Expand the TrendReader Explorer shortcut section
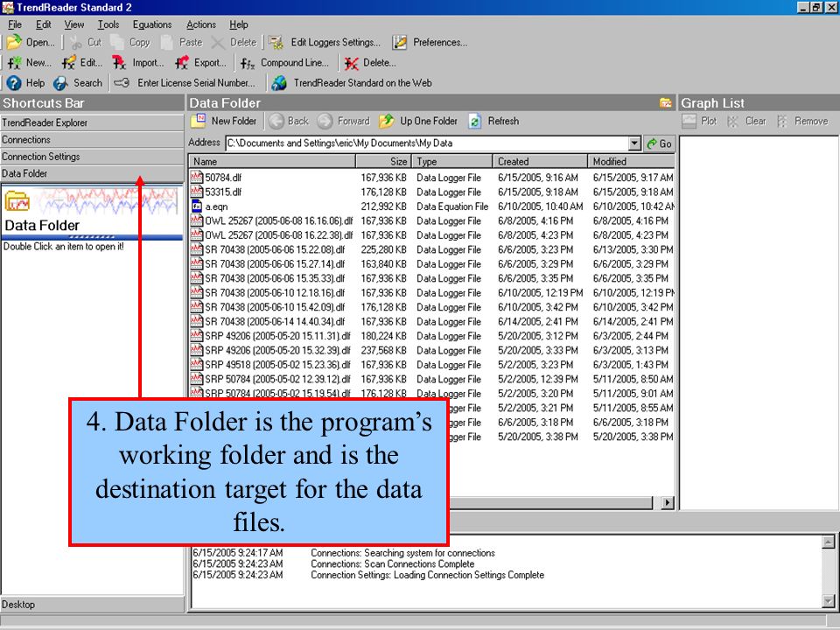Image resolution: width=840 pixels, height=630 pixels. coord(92,122)
